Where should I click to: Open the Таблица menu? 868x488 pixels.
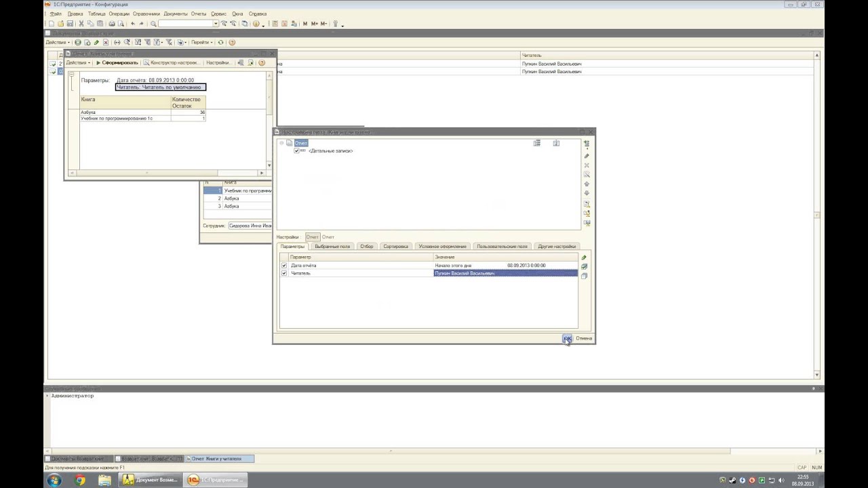96,14
